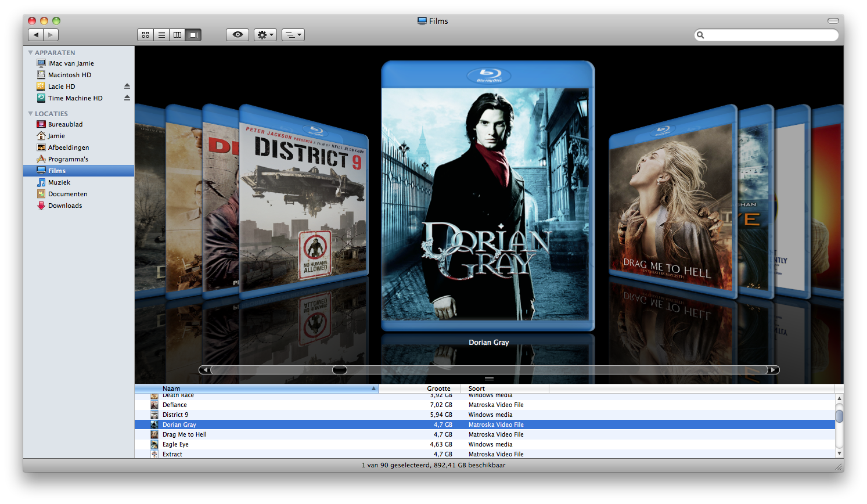Screen dimensions: 867x504
Task: Click the Eagle Eye file icon
Action: click(154, 444)
